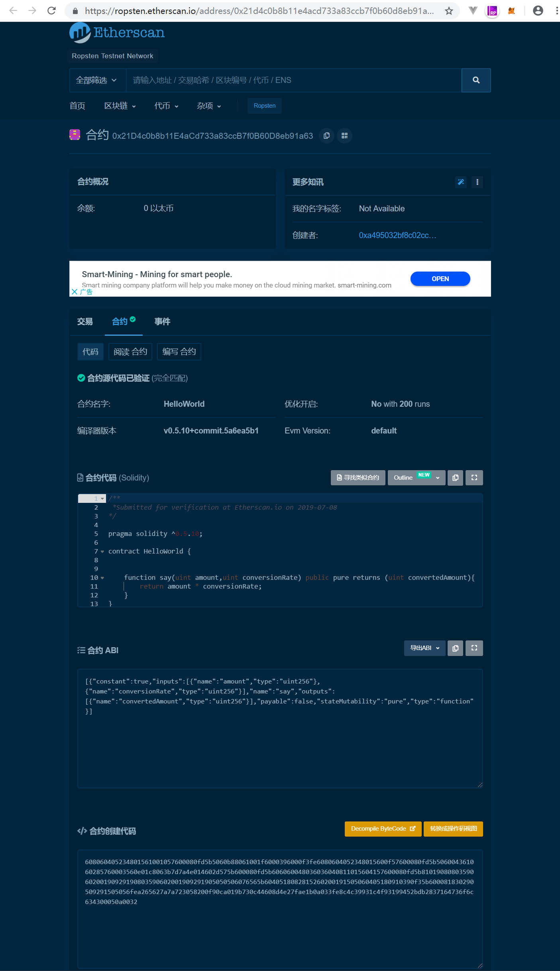
Task: Show the address QR code
Action: 344,136
